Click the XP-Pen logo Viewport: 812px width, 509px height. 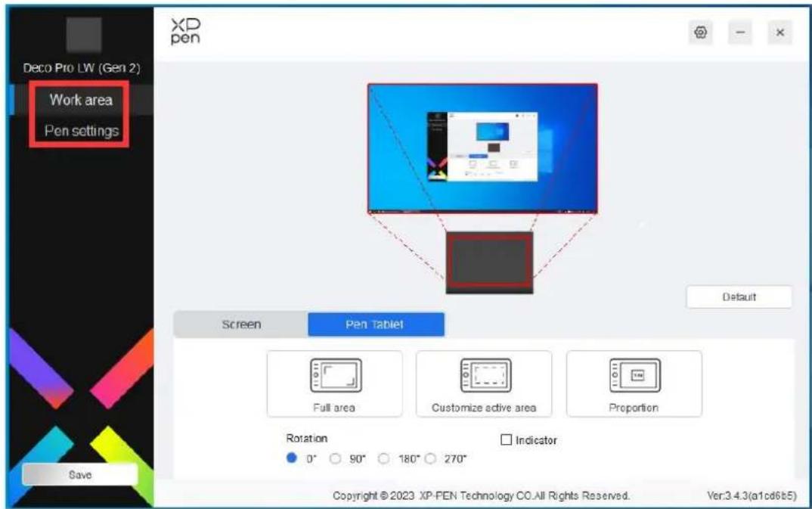(x=185, y=32)
